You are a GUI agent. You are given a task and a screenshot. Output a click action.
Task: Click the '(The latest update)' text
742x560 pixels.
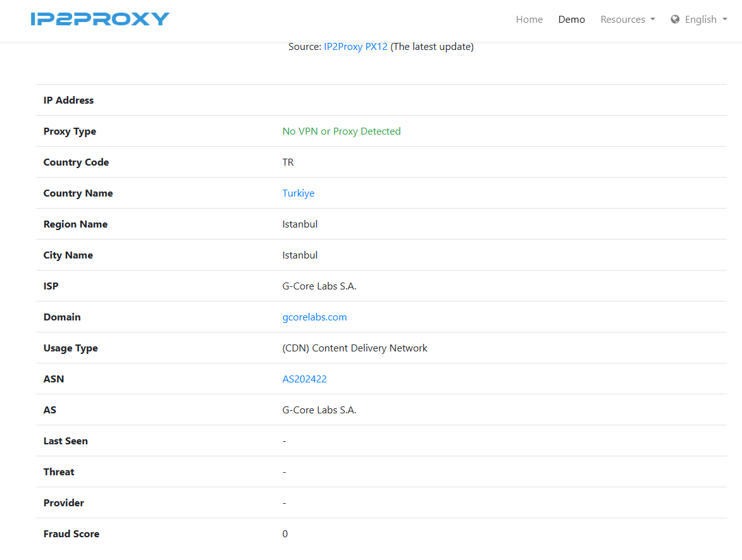[x=432, y=46]
